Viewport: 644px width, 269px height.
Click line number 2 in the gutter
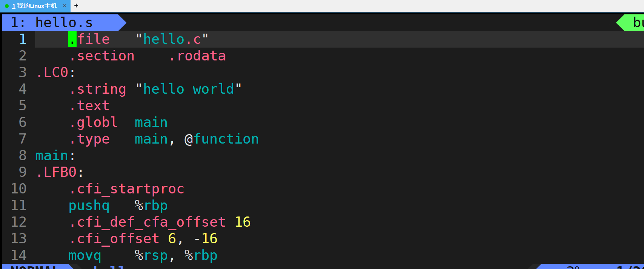coord(23,56)
